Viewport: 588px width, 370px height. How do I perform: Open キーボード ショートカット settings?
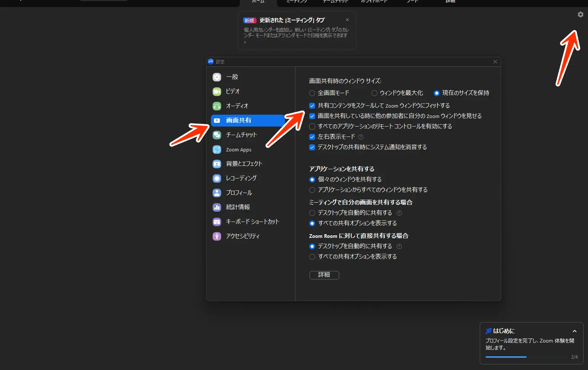(248, 222)
